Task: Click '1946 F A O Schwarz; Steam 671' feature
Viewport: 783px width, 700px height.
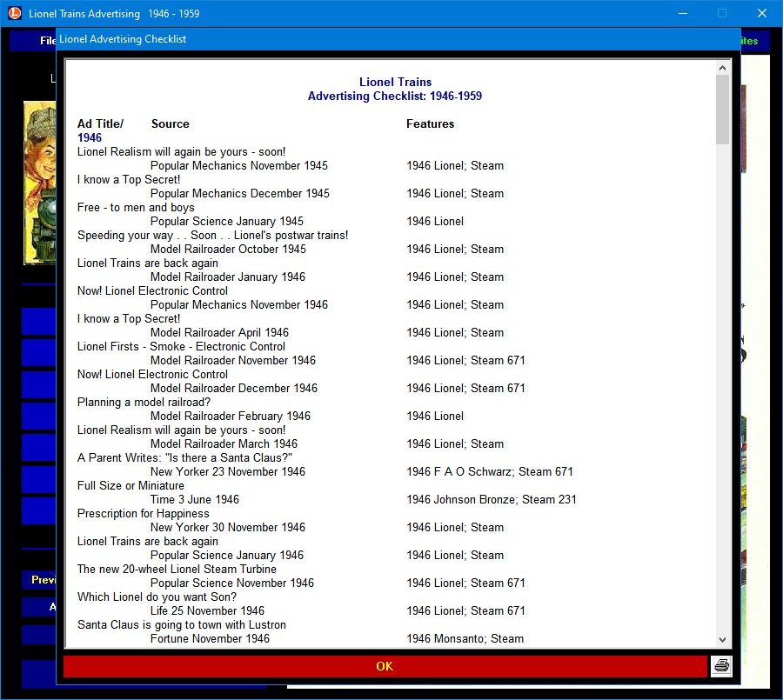Action: click(490, 472)
